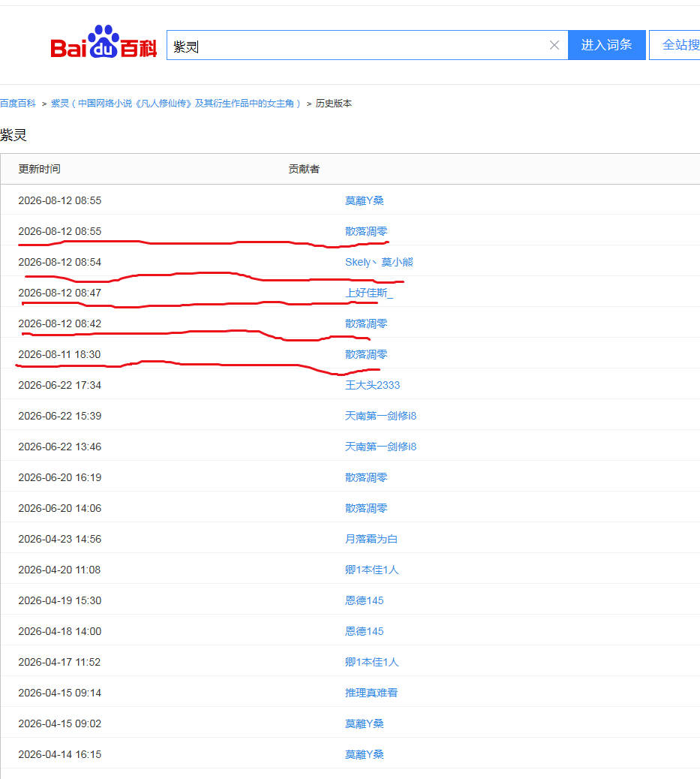
Task: Select the 2026-08-11 18:30 version row
Action: click(350, 354)
